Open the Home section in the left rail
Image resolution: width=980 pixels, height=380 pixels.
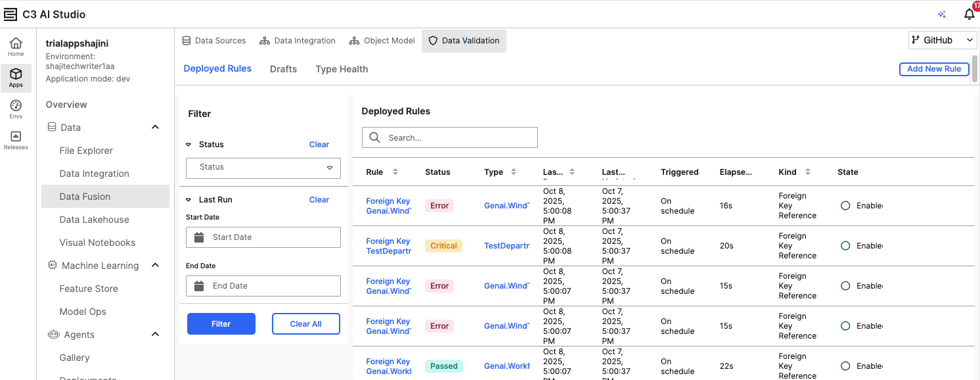pos(16,46)
